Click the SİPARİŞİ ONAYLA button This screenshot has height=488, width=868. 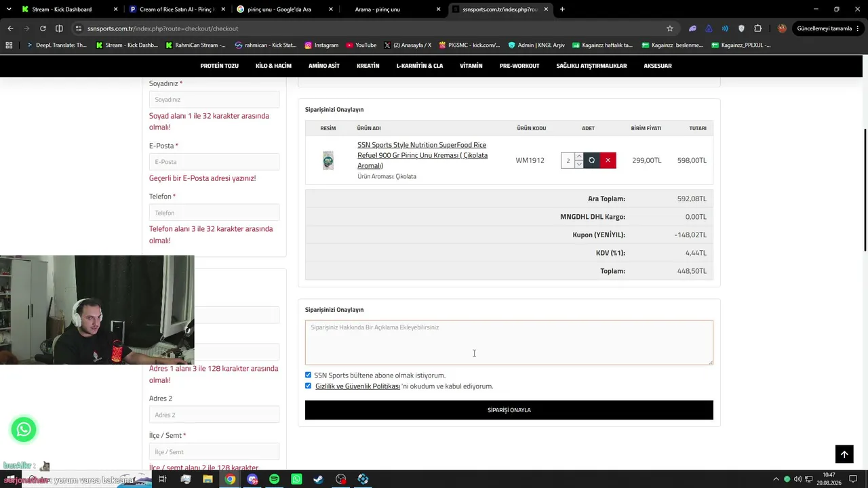tap(509, 410)
